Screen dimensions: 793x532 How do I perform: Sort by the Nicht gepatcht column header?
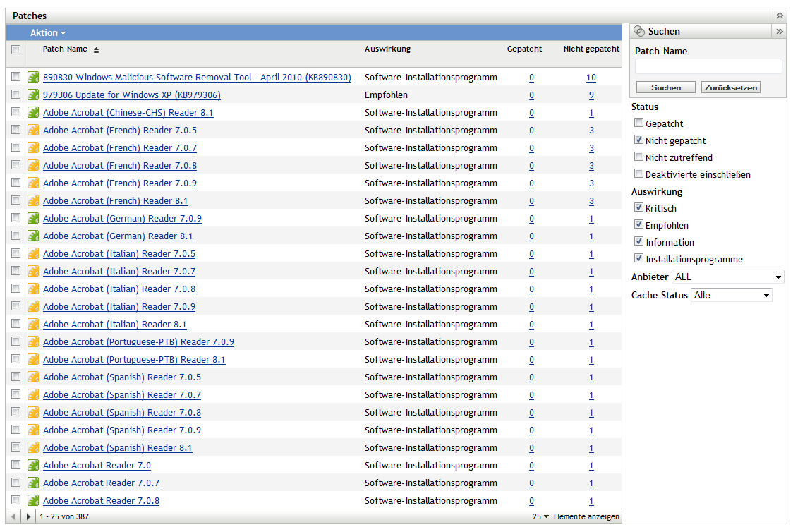coord(591,49)
